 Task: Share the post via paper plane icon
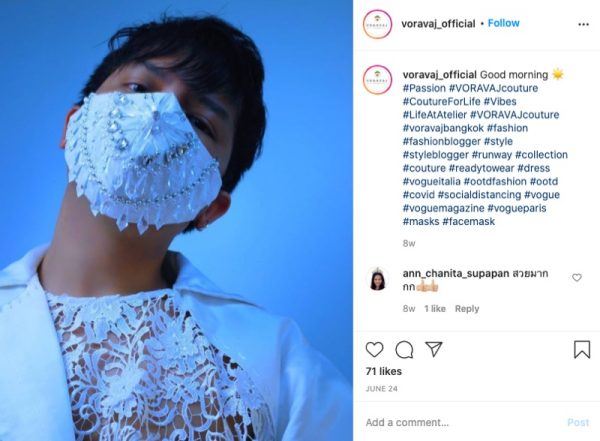(434, 349)
